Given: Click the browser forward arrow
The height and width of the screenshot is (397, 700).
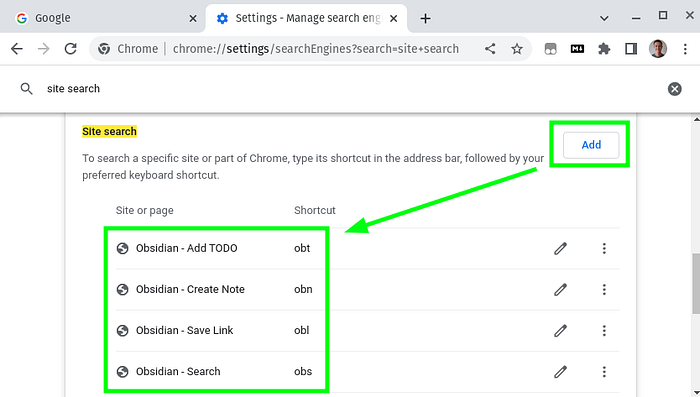Looking at the screenshot, I should pos(44,49).
